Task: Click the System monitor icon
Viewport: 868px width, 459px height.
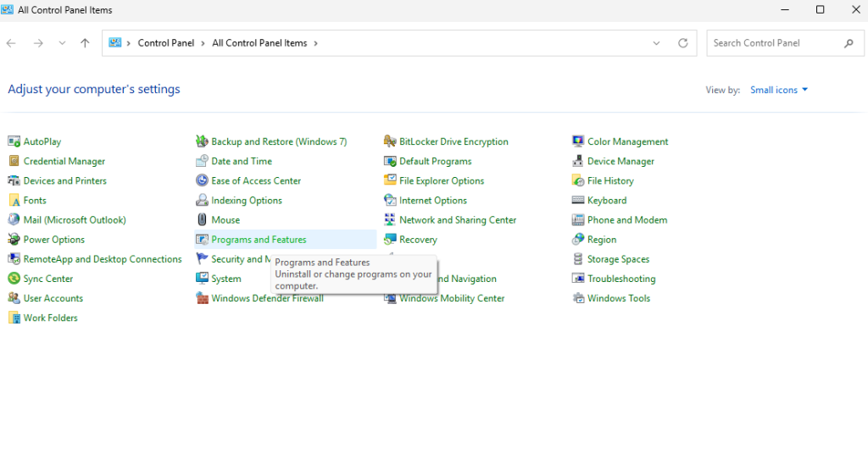Action: coord(202,279)
